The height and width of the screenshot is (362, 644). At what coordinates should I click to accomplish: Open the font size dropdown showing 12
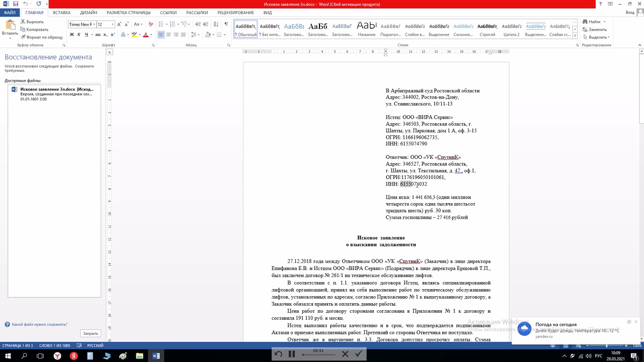(113, 24)
